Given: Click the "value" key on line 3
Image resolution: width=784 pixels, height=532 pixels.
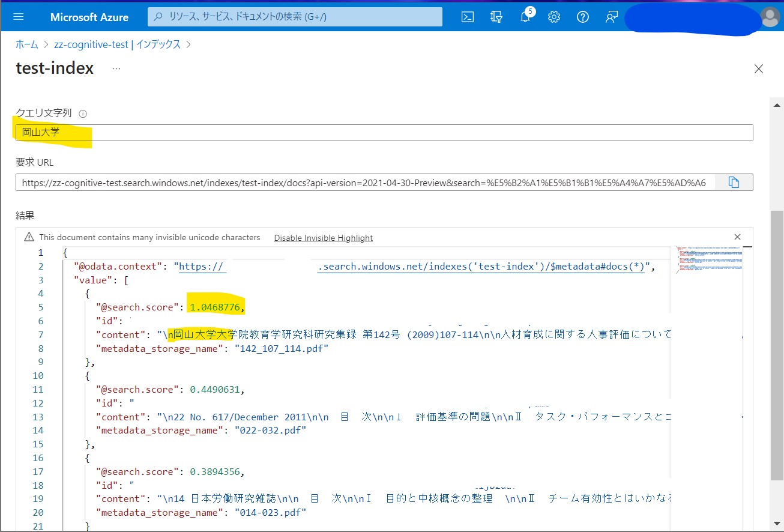Looking at the screenshot, I should tap(93, 280).
